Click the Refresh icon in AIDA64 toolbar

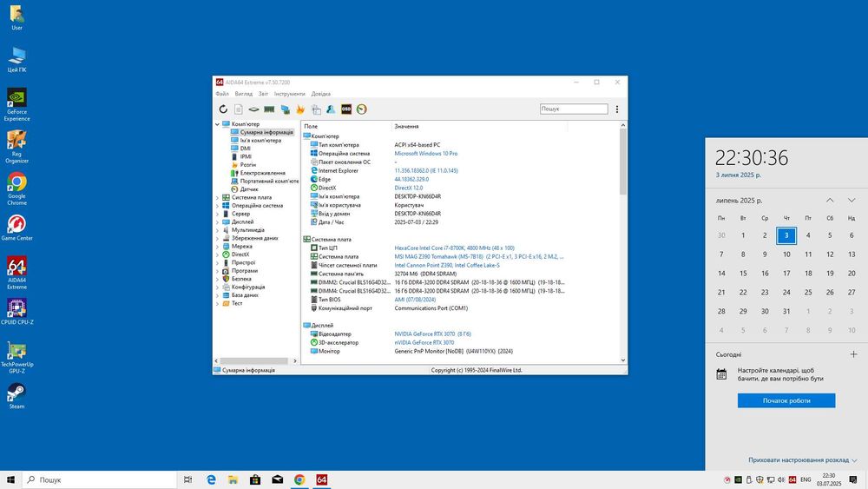pyautogui.click(x=223, y=109)
